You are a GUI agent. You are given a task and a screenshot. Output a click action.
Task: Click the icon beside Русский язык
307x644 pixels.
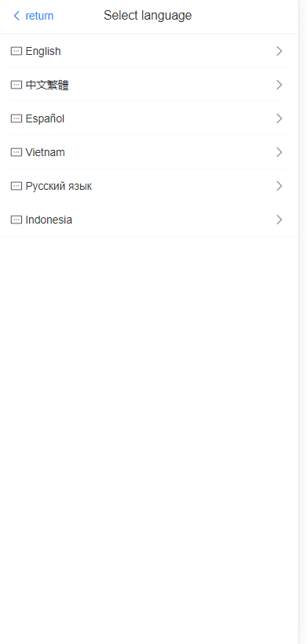click(16, 186)
